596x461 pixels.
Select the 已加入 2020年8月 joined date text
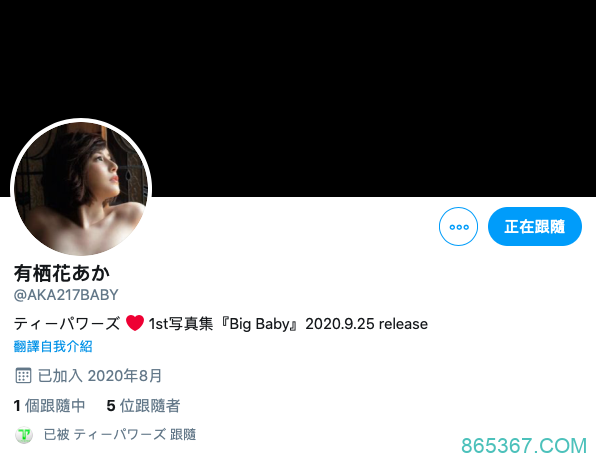100,375
